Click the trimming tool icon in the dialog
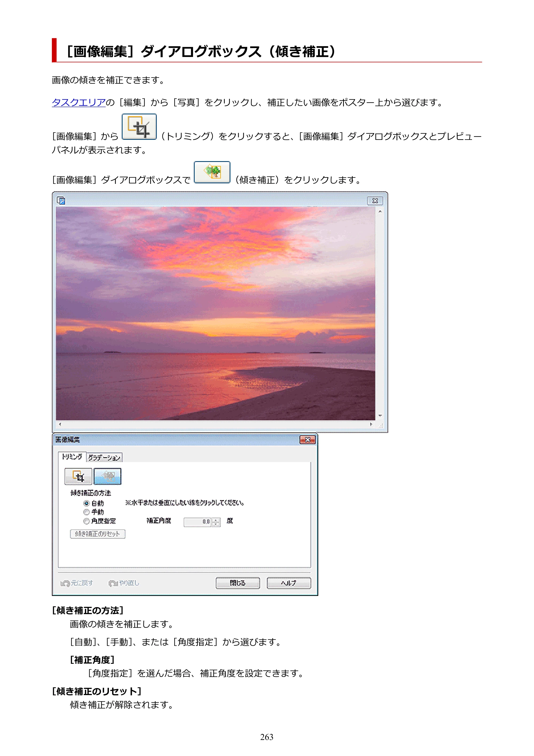534x756 pixels. point(78,476)
